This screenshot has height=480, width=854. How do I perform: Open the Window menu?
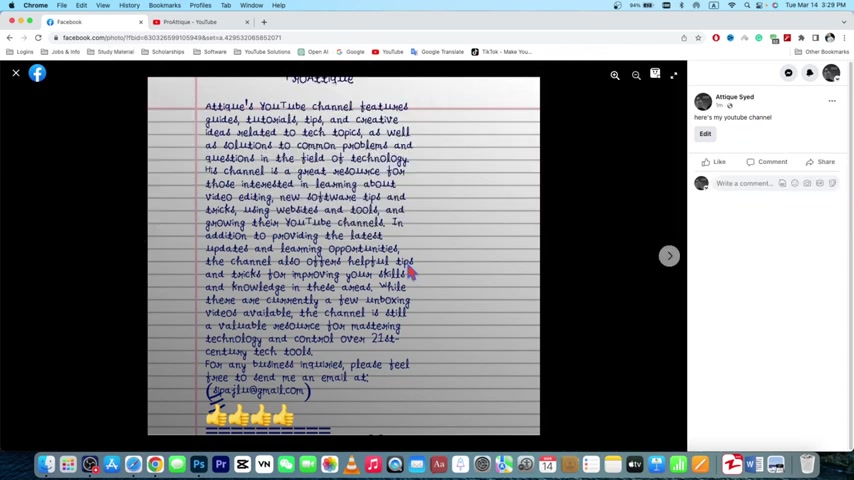[x=251, y=5]
